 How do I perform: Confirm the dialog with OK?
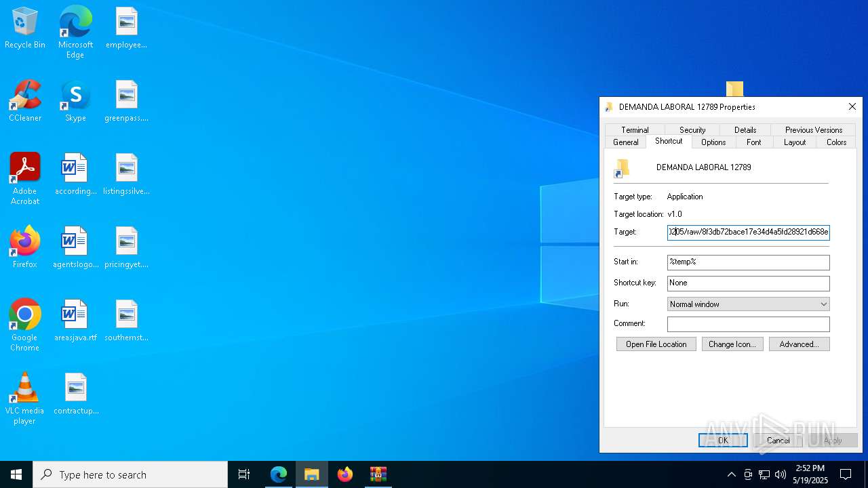click(723, 441)
